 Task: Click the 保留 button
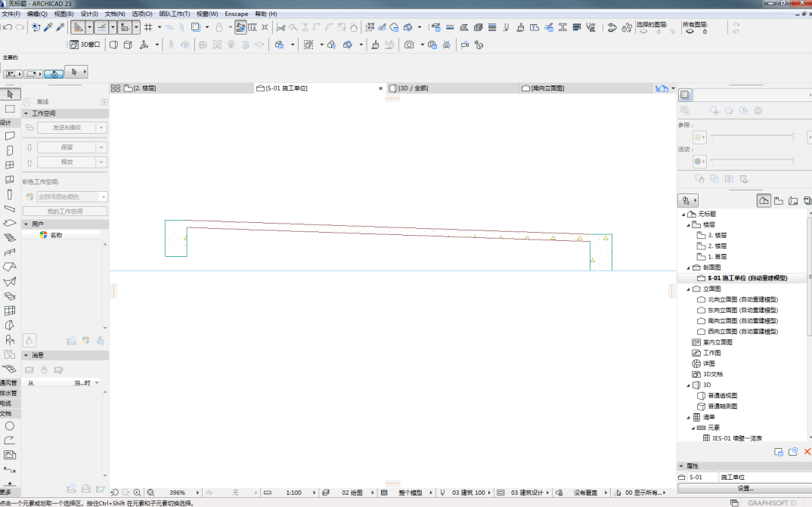pos(67,147)
